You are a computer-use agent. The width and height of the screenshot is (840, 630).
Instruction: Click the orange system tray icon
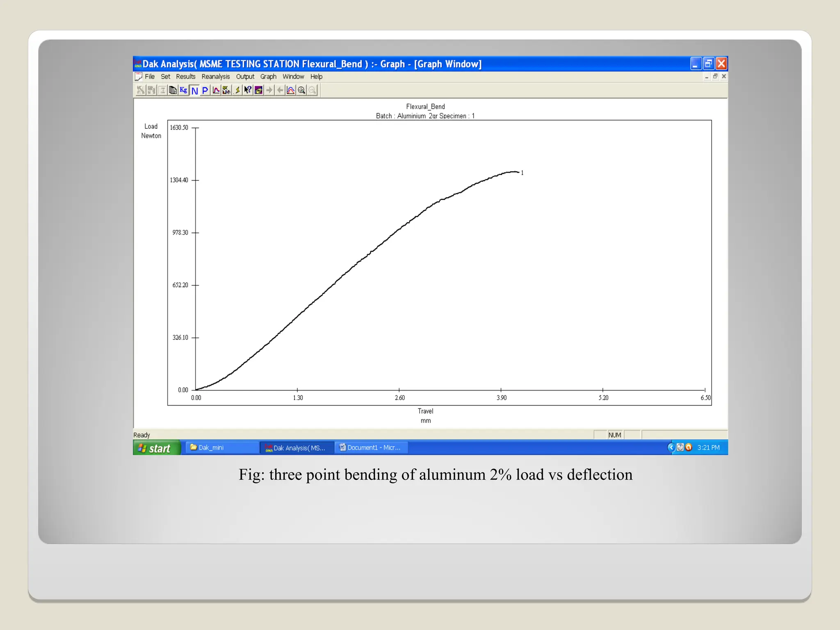(689, 447)
